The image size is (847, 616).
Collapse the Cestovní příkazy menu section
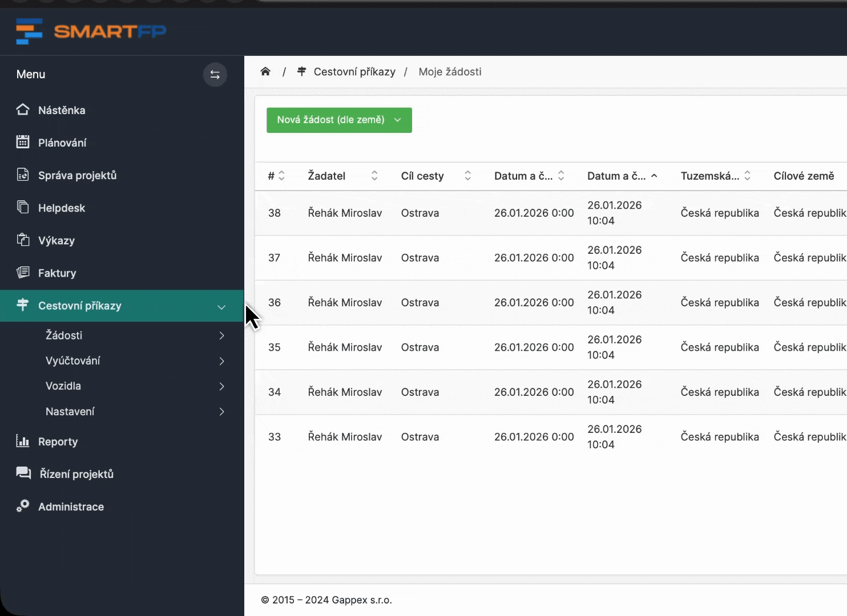pyautogui.click(x=221, y=306)
